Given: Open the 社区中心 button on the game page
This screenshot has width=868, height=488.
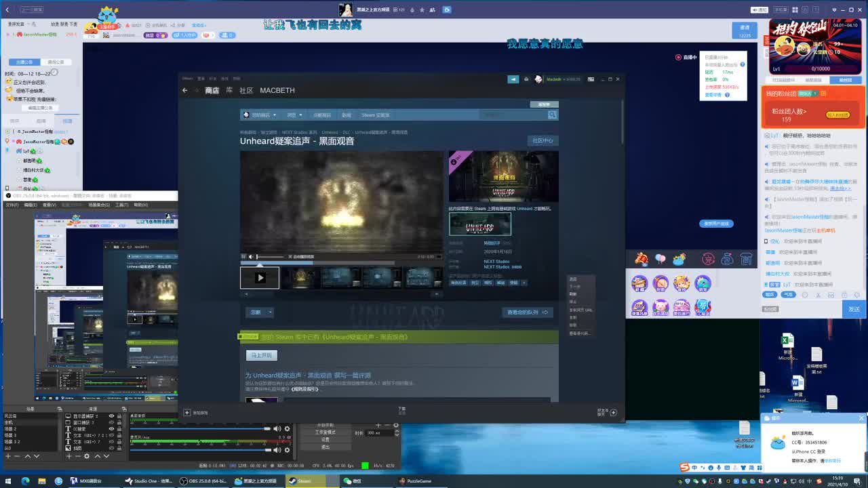Looking at the screenshot, I should point(542,140).
